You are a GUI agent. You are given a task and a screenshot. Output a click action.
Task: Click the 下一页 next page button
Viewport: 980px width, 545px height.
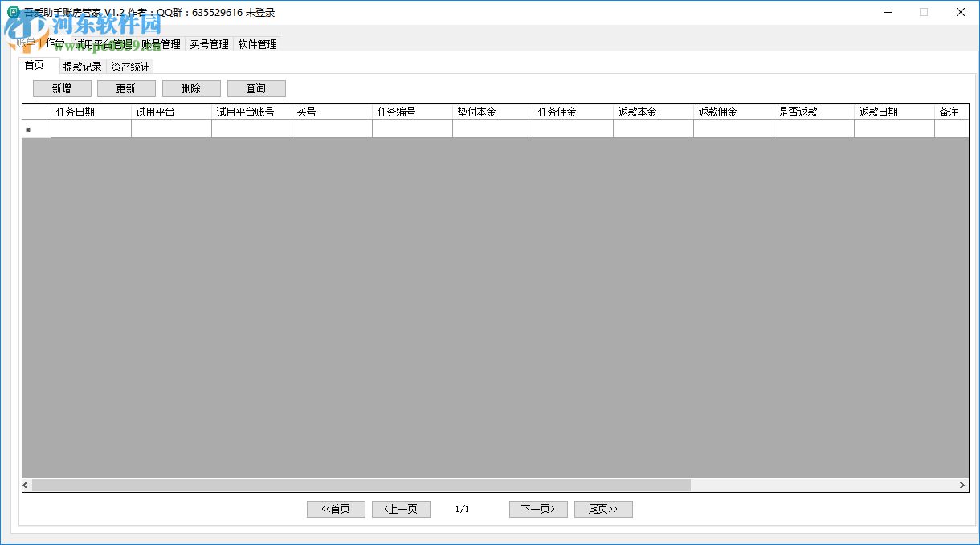point(538,509)
